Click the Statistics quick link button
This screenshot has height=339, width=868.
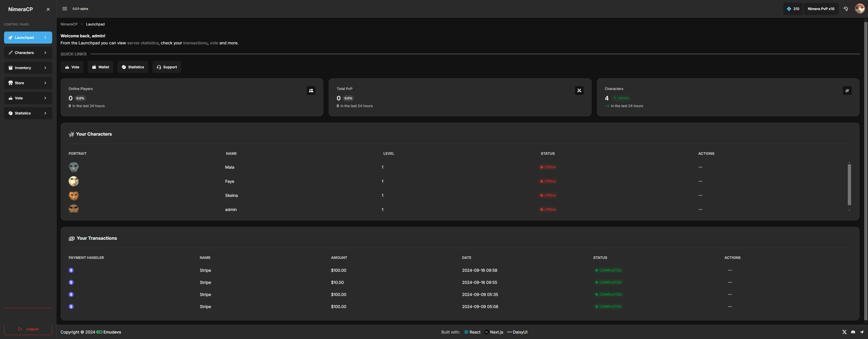tap(133, 67)
